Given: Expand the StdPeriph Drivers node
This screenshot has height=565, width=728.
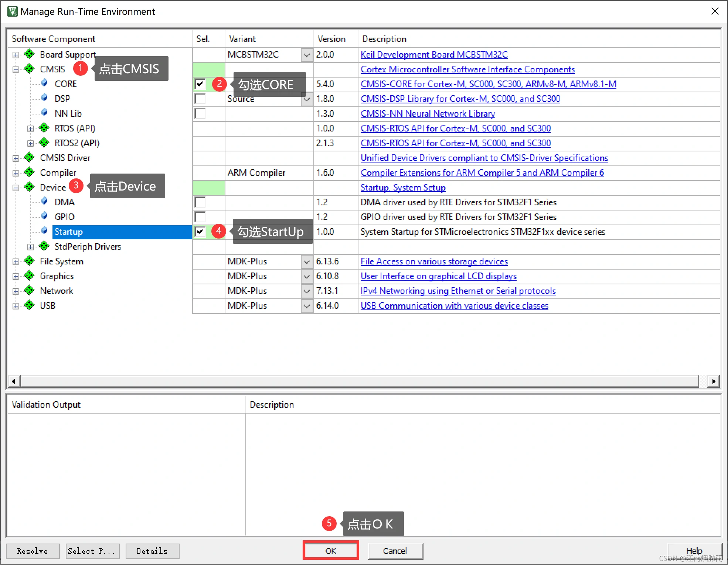Looking at the screenshot, I should [x=31, y=247].
